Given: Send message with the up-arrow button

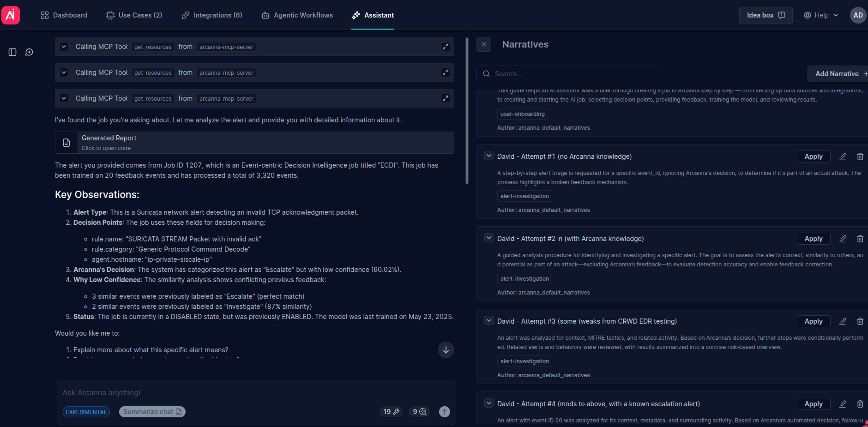Looking at the screenshot, I should click(x=445, y=412).
